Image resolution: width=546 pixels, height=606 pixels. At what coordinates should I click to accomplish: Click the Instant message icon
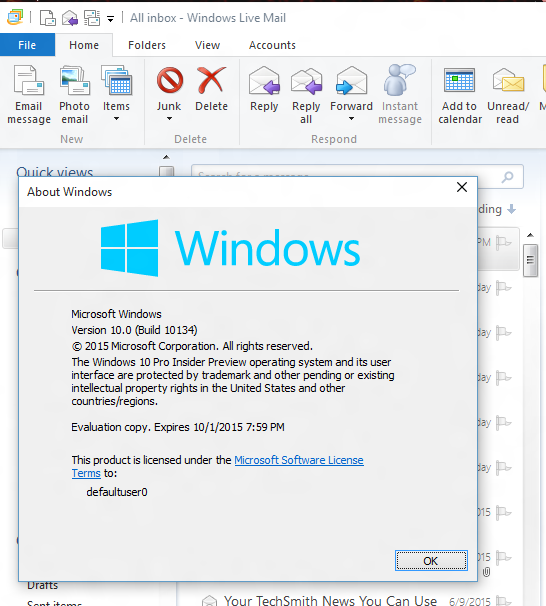400,80
